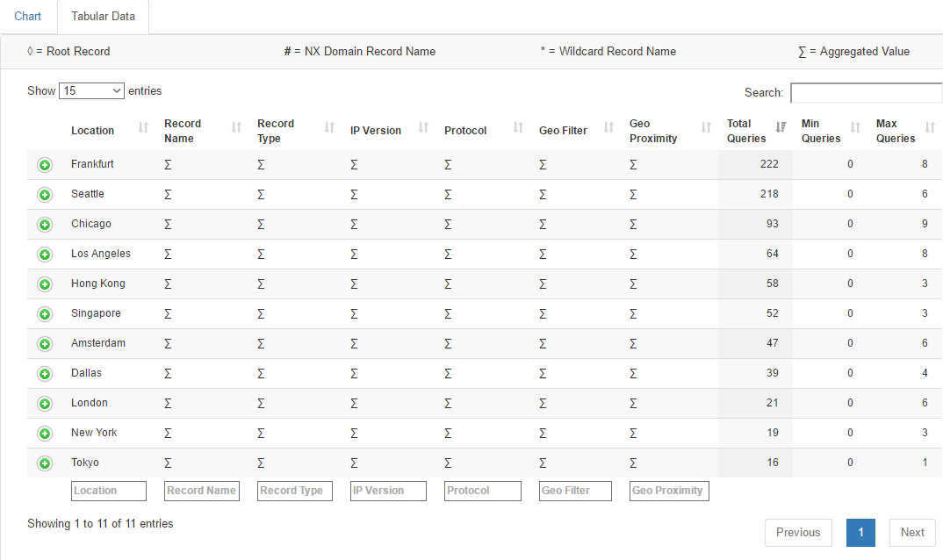
Task: Select the Tabular Data tab
Action: [103, 17]
